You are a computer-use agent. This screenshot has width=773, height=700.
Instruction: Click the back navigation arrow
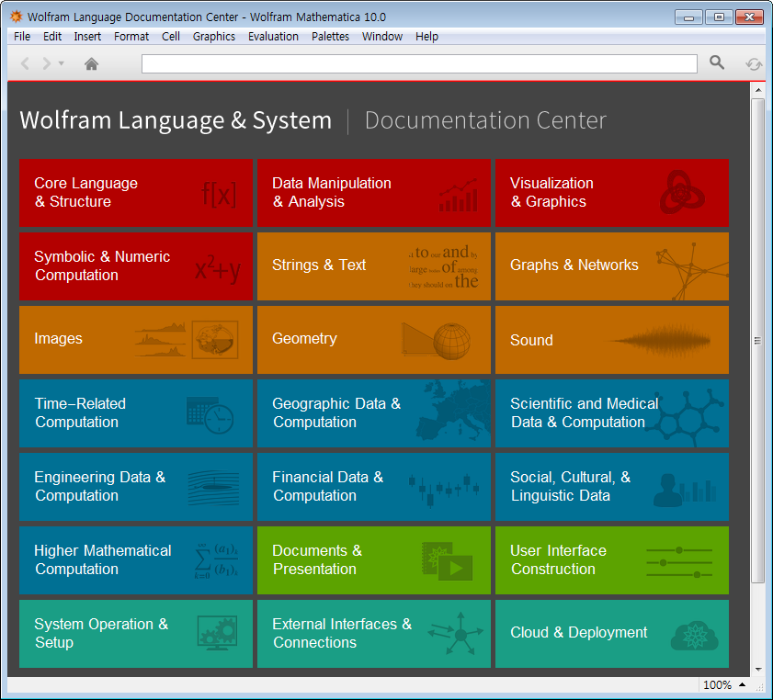click(x=25, y=63)
